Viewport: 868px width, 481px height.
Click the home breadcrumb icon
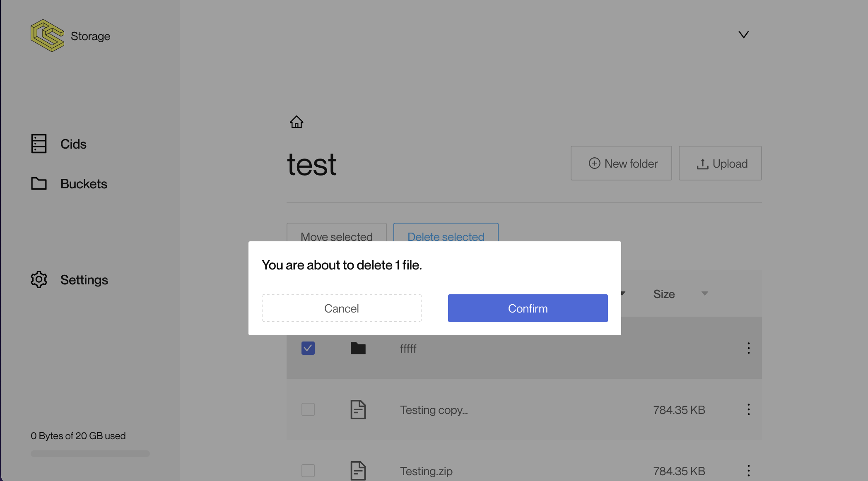click(297, 122)
